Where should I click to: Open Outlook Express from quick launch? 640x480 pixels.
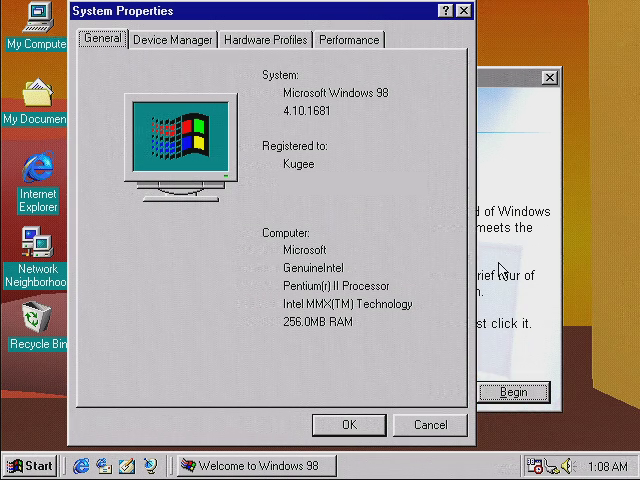pos(104,466)
